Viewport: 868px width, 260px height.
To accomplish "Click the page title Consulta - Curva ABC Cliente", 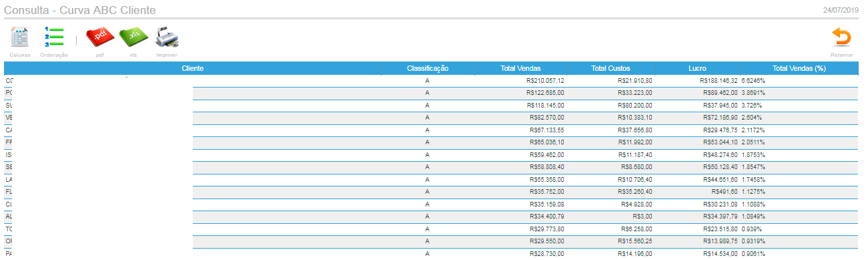I will [81, 9].
